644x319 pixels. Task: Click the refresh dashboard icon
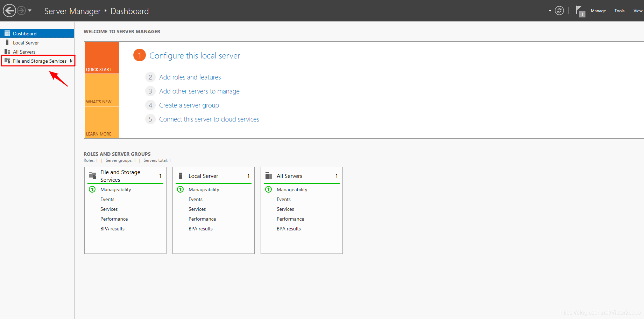559,11
